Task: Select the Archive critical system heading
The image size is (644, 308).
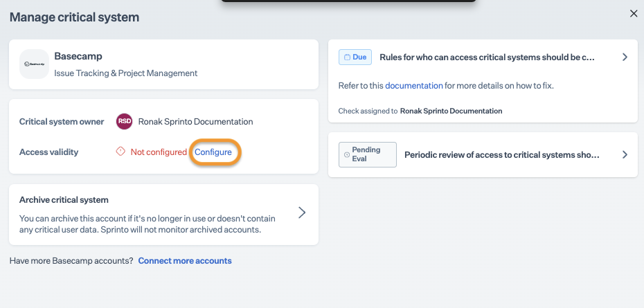Action: click(64, 200)
